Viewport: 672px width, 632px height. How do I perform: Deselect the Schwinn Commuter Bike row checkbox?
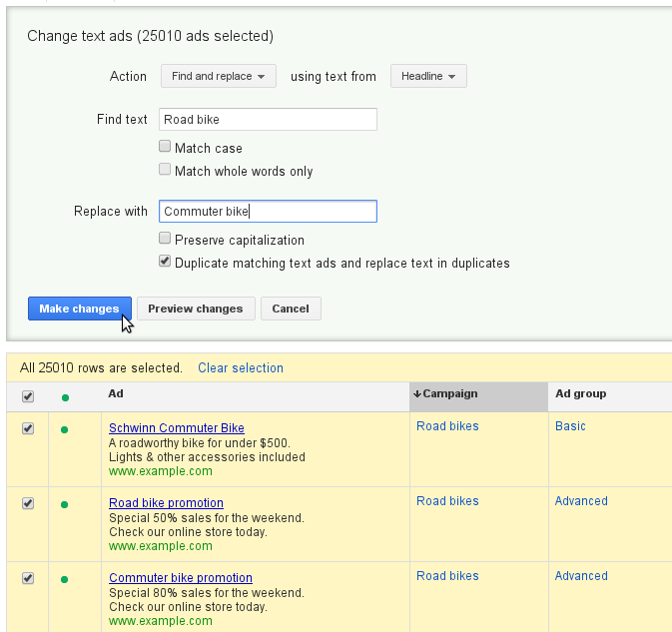(28, 428)
